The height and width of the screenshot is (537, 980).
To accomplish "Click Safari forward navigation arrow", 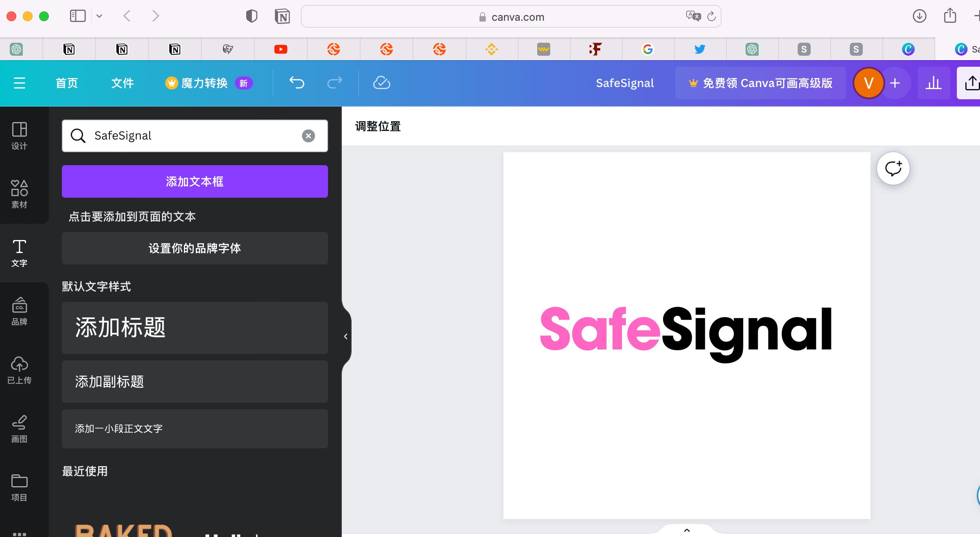I will pyautogui.click(x=155, y=16).
